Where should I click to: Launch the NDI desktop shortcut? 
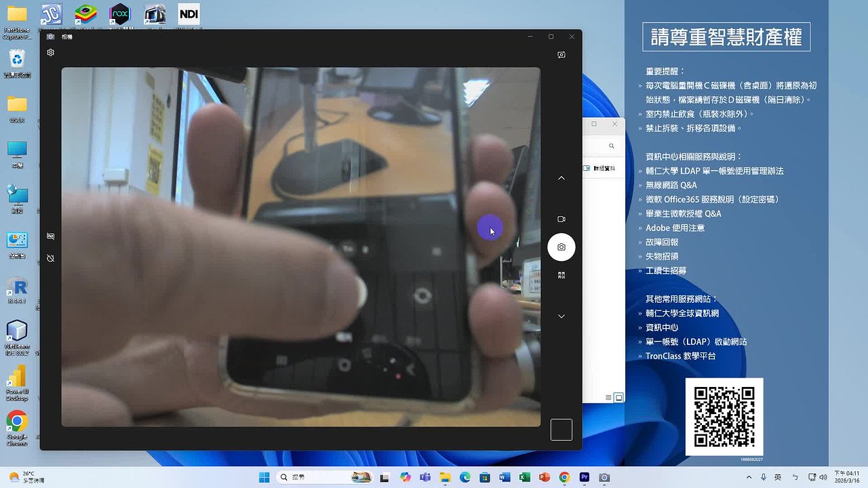(188, 14)
